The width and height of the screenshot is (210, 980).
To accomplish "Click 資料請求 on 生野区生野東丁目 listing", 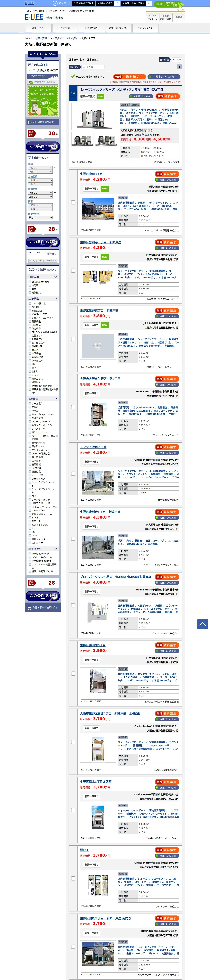I will pos(167,311).
